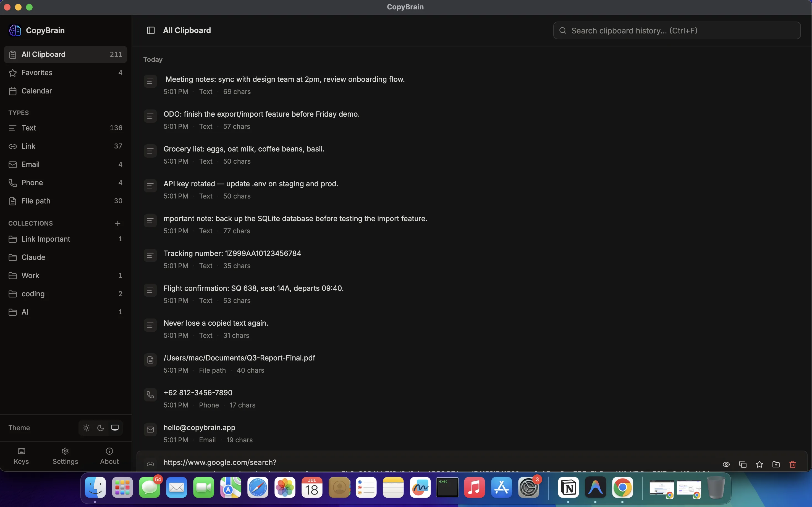Open the AI collection
The image size is (812, 507).
tap(66, 312)
